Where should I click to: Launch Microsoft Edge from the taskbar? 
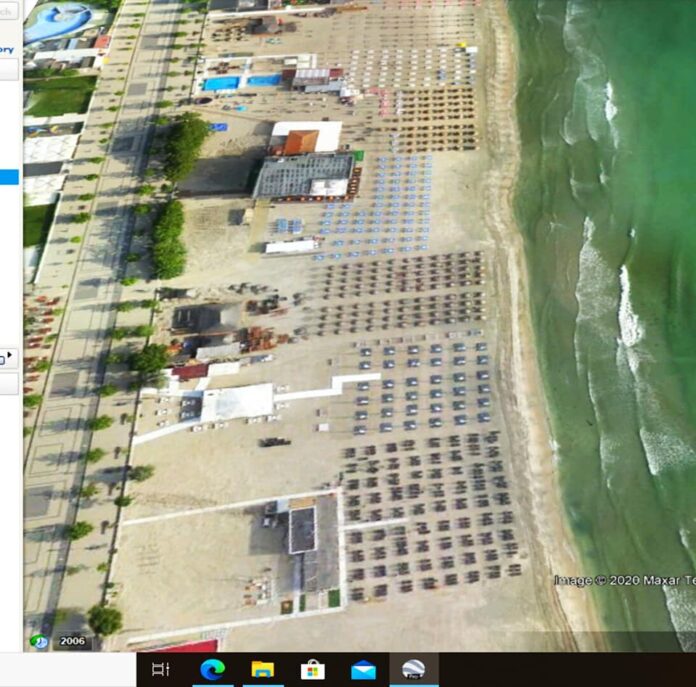(212, 670)
